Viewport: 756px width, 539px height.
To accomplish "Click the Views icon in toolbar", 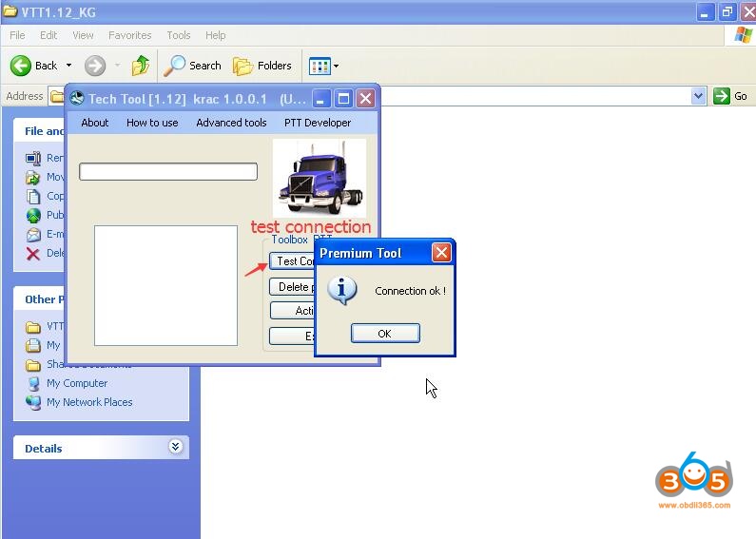I will (320, 66).
